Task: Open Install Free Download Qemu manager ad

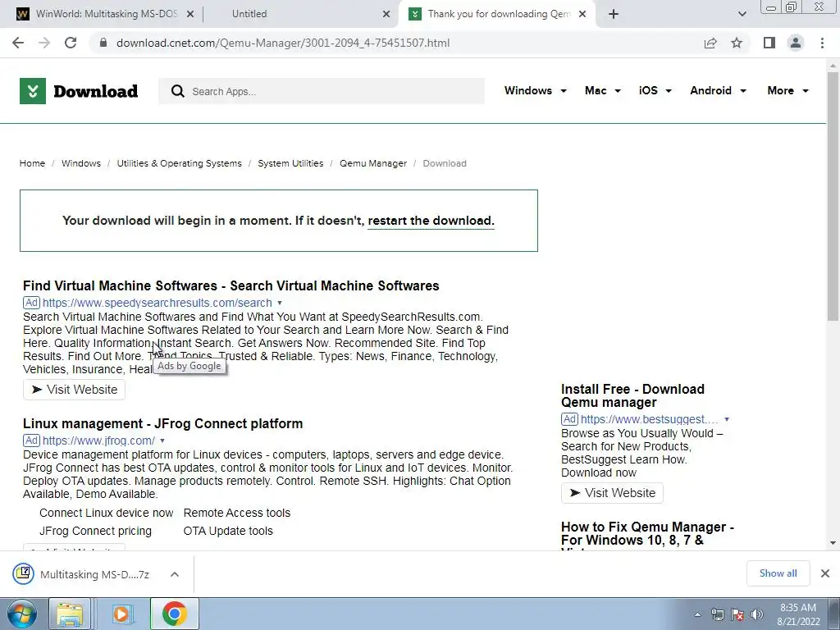Action: [x=632, y=396]
